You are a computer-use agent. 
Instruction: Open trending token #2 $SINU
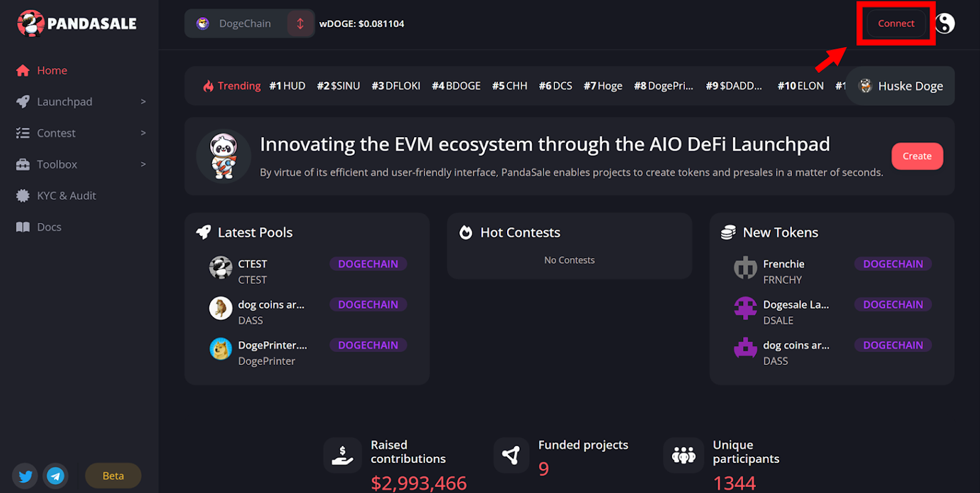point(338,86)
